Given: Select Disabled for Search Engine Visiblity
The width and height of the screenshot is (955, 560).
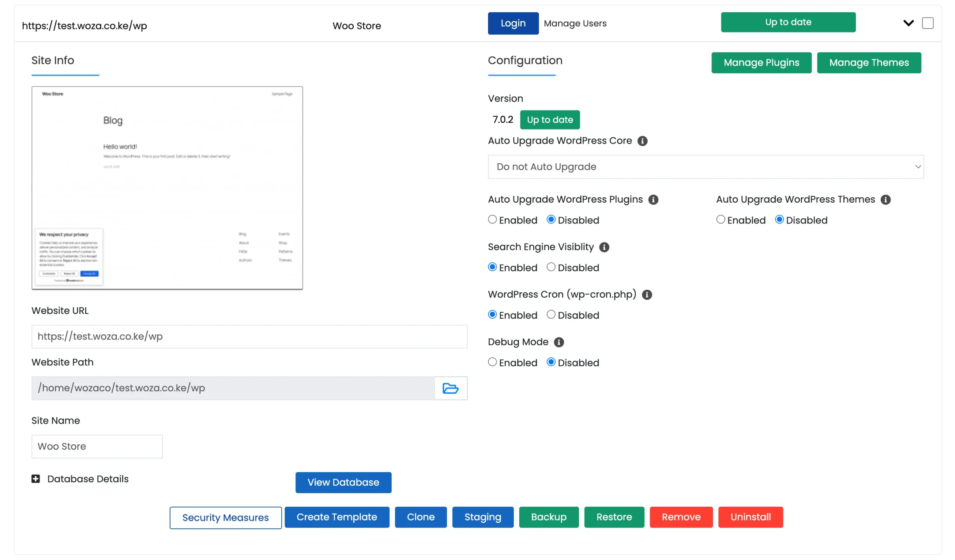Looking at the screenshot, I should point(551,267).
